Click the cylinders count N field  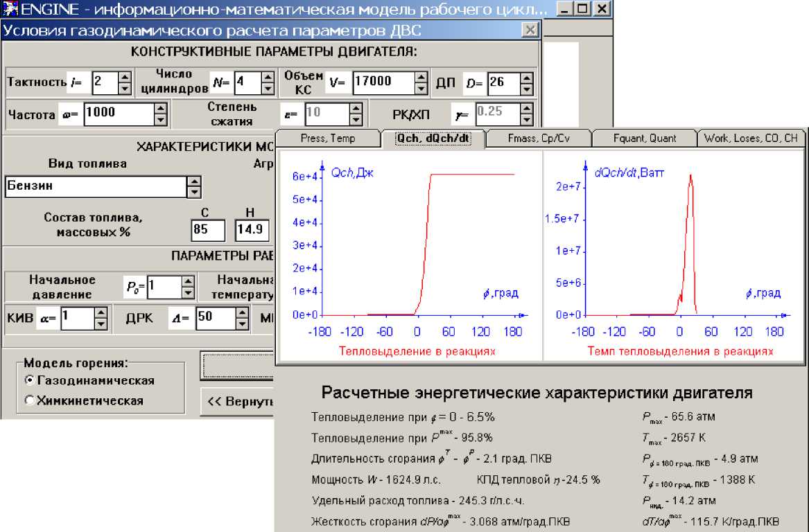247,82
